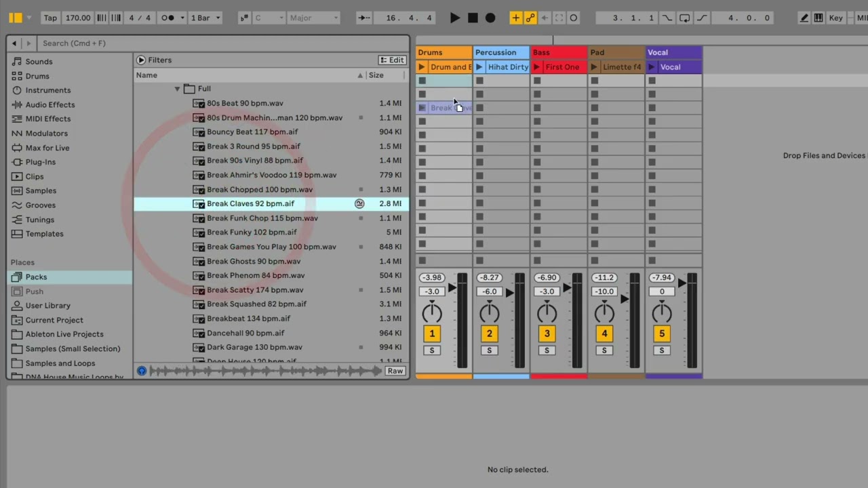The width and height of the screenshot is (868, 488).
Task: Launch the Drum and B clip
Action: [x=422, y=67]
